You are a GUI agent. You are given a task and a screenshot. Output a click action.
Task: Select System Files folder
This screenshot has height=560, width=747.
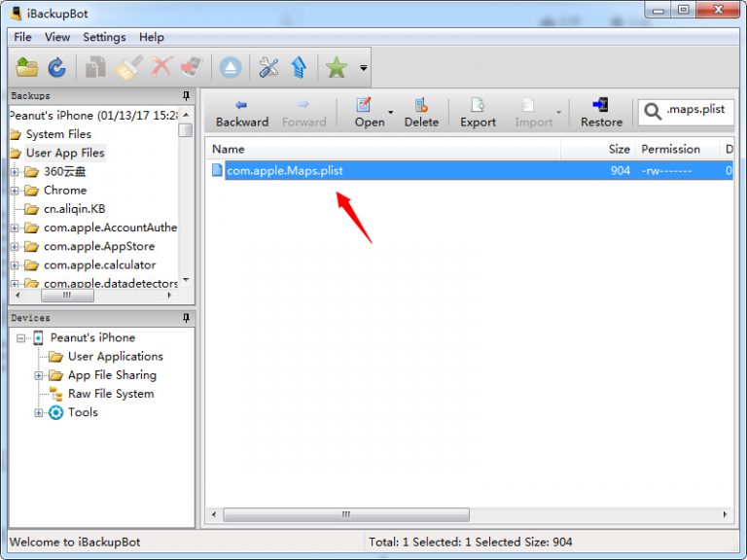coord(58,134)
